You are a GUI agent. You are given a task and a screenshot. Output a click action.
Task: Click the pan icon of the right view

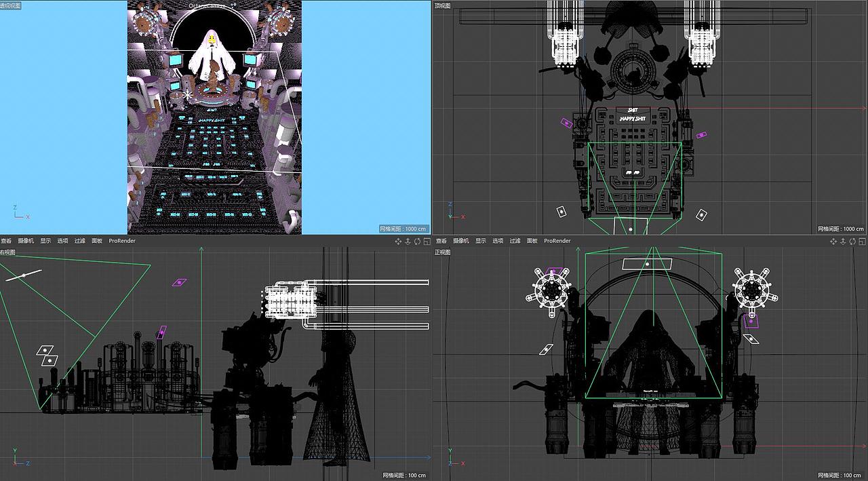click(x=398, y=241)
